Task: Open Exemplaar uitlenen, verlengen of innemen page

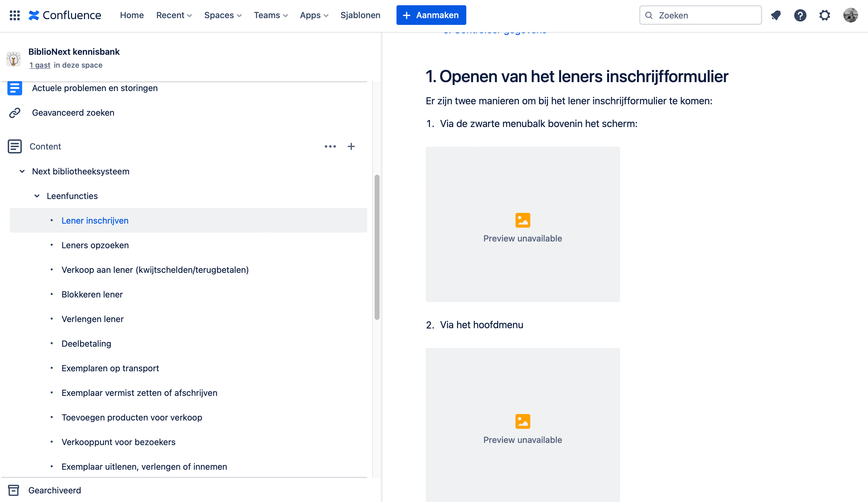Action: pyautogui.click(x=144, y=467)
